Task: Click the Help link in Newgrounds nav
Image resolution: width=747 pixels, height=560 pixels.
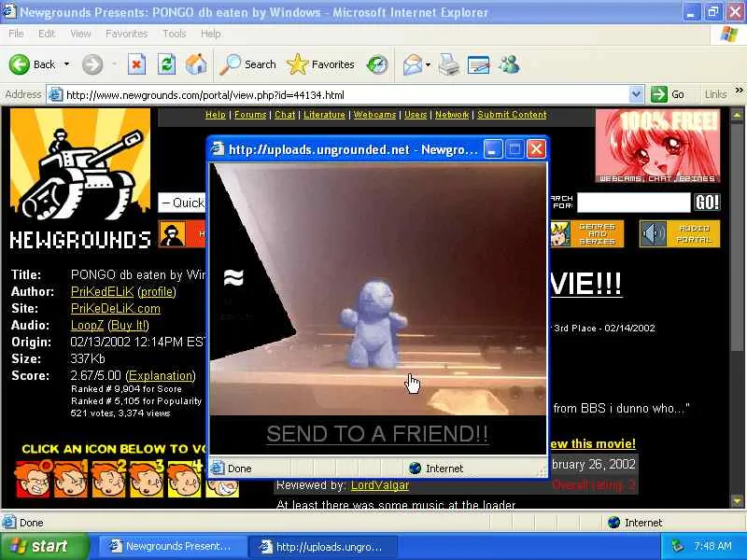Action: (216, 115)
